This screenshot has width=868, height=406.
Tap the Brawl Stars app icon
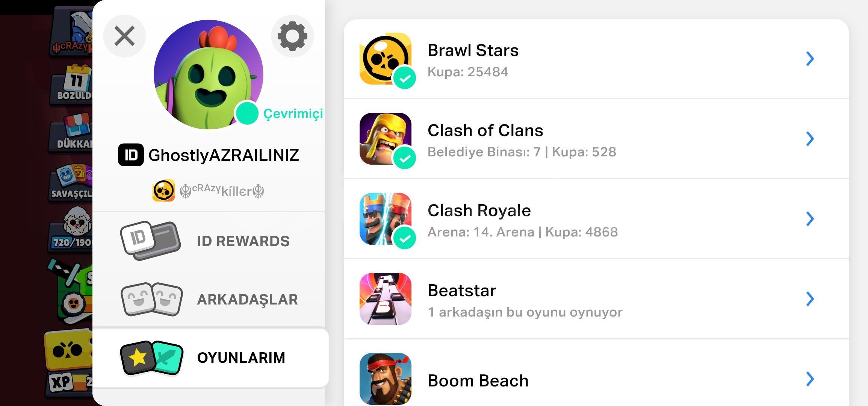pyautogui.click(x=386, y=59)
